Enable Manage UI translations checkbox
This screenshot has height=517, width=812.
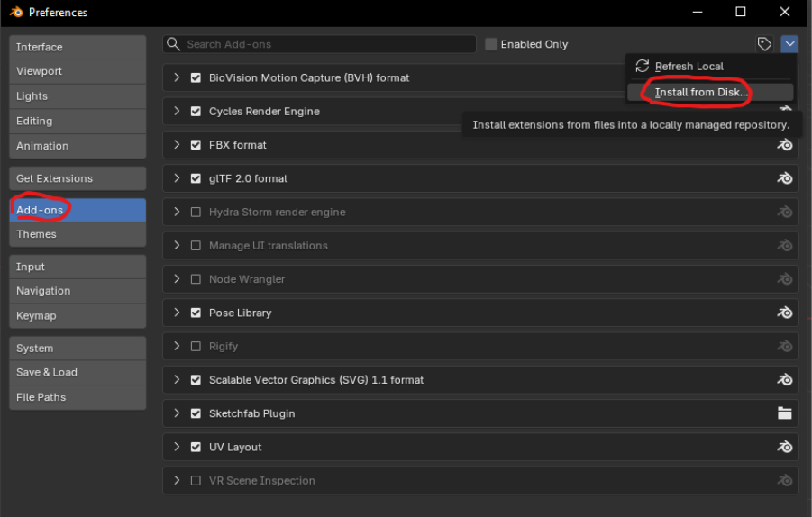coord(196,245)
